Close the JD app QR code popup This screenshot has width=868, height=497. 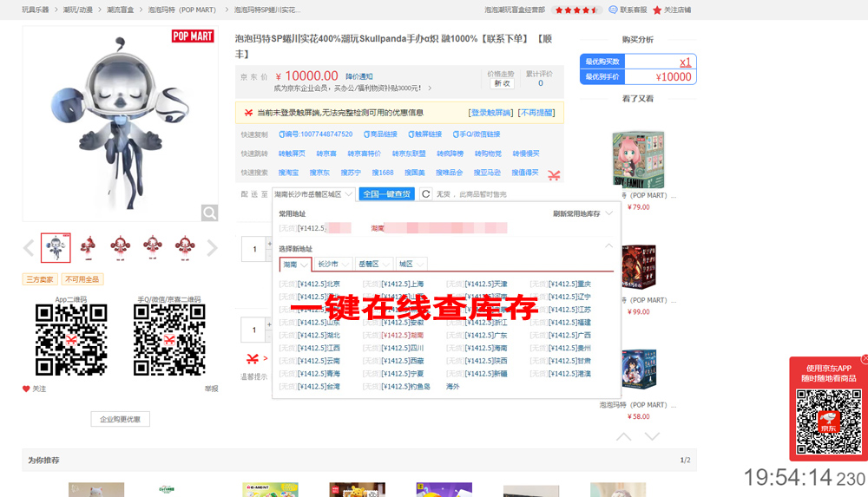click(x=865, y=359)
